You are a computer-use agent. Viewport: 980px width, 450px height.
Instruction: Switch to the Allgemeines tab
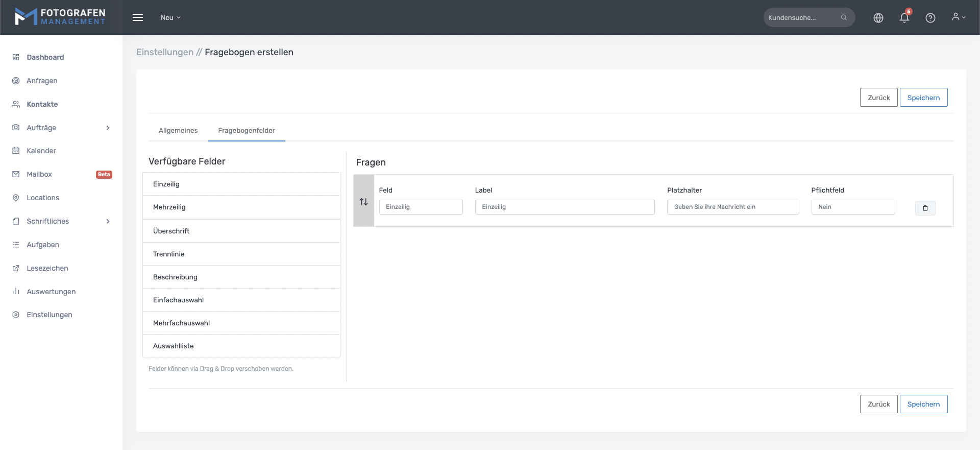[x=178, y=130]
